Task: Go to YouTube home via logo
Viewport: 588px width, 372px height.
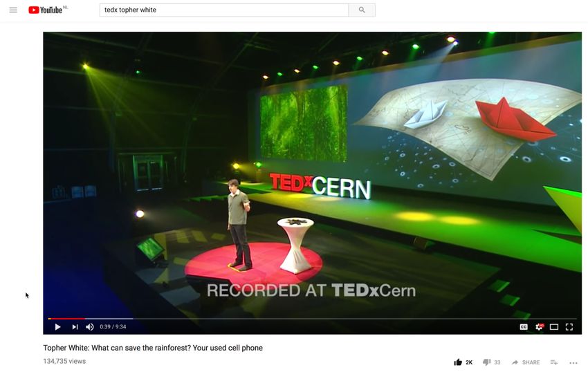Action: point(46,10)
